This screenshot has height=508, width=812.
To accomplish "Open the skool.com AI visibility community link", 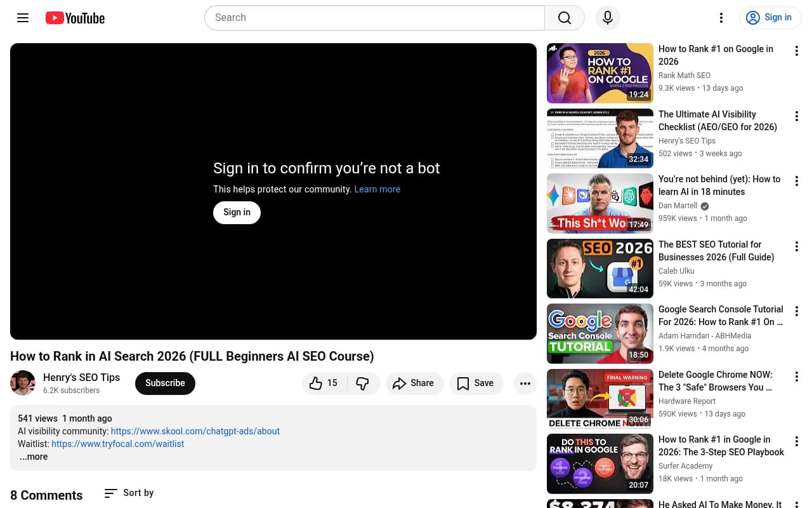I will pyautogui.click(x=195, y=431).
